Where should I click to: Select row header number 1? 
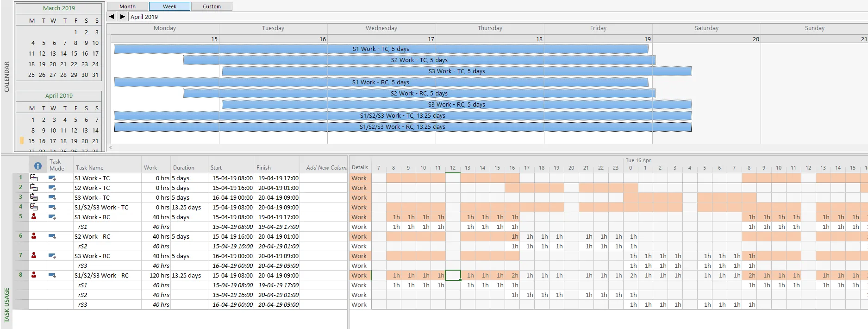click(20, 177)
